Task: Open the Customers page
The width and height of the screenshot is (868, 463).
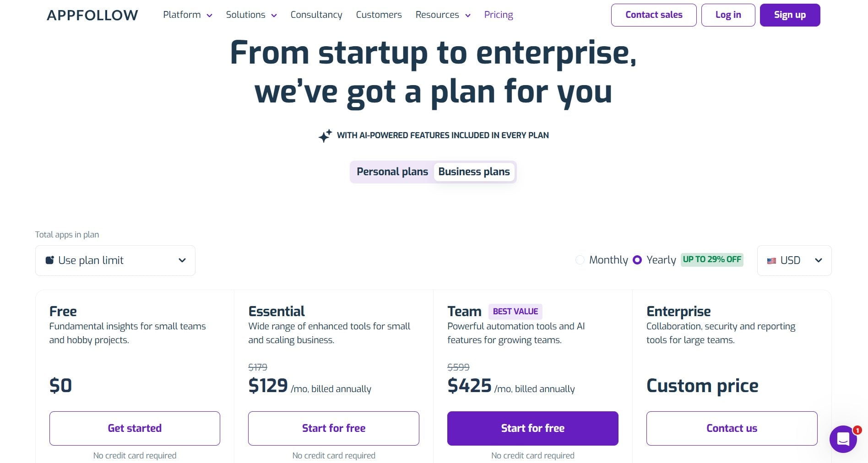Action: [379, 15]
